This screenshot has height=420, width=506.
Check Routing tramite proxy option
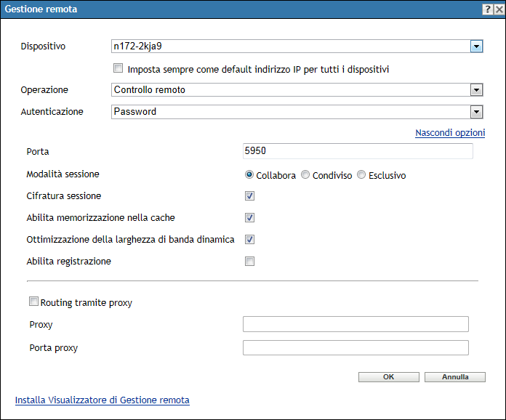click(33, 302)
